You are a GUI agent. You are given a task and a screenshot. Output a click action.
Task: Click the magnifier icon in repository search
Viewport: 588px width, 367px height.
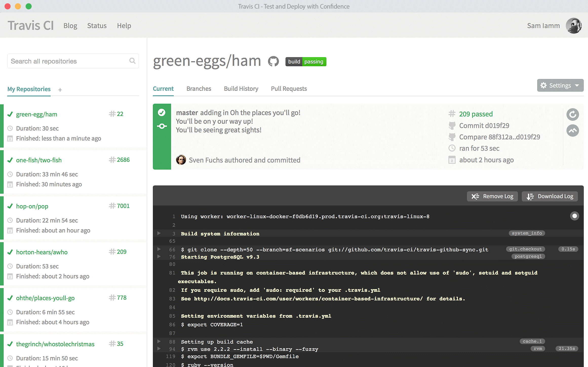point(132,61)
